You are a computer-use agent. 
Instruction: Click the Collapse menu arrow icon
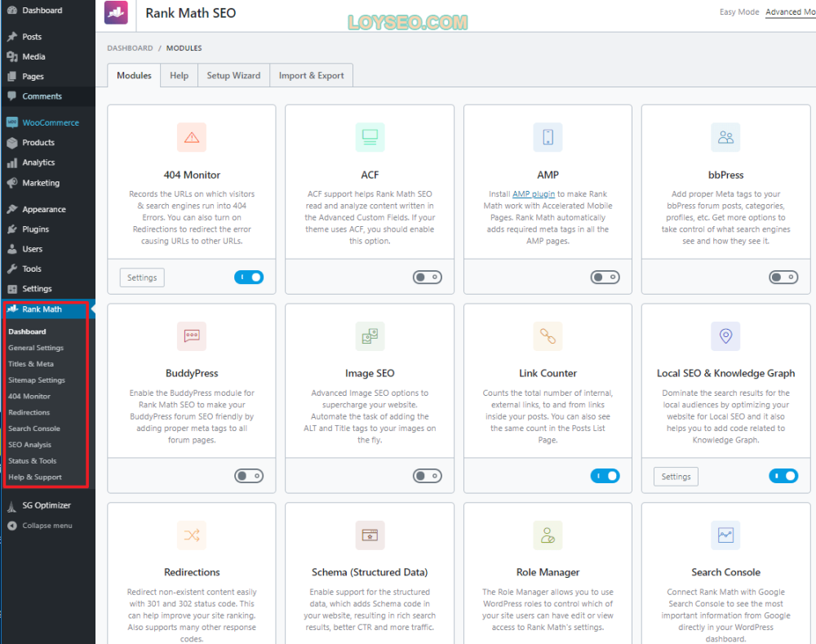click(x=12, y=526)
